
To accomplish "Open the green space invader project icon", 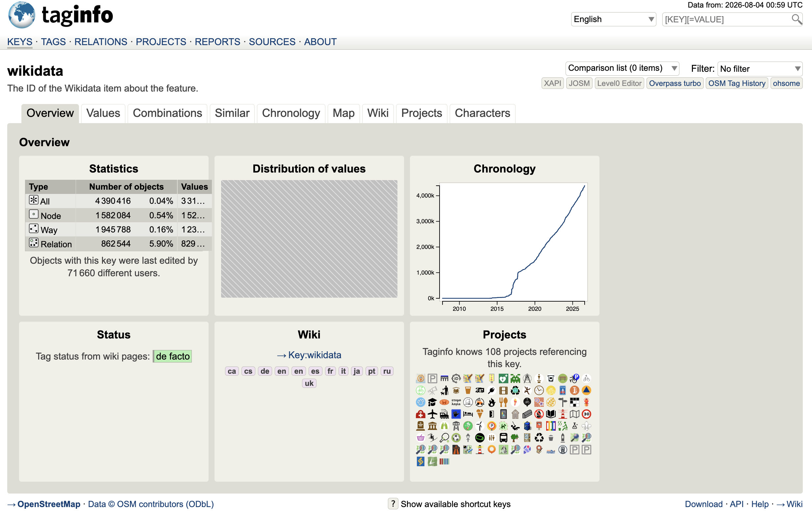I will (515, 378).
